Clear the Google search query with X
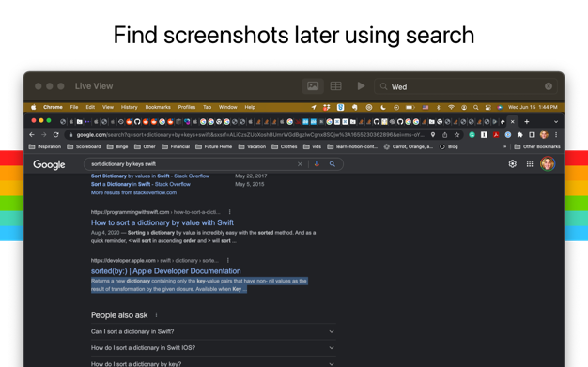 300,164
